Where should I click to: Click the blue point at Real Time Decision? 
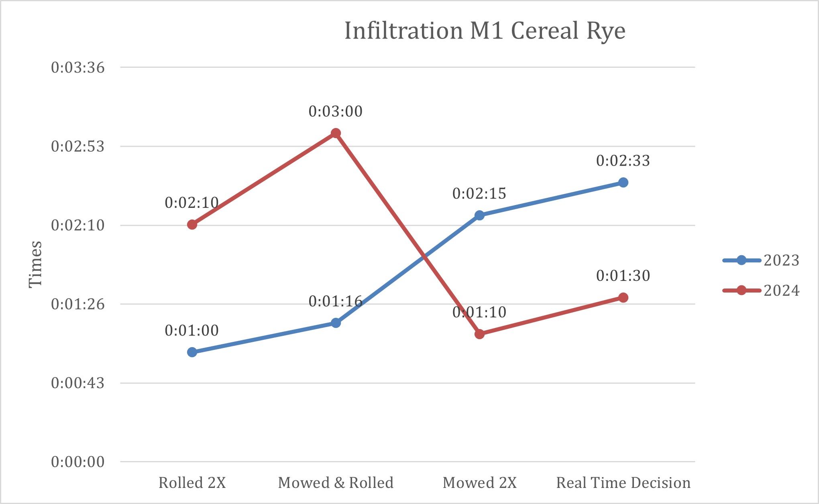623,183
